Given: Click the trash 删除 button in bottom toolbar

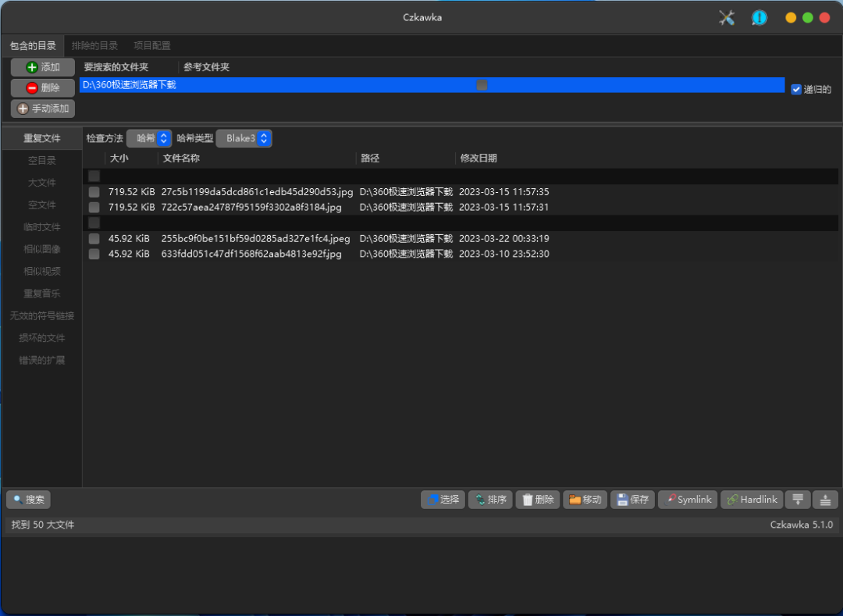Looking at the screenshot, I should (x=538, y=500).
